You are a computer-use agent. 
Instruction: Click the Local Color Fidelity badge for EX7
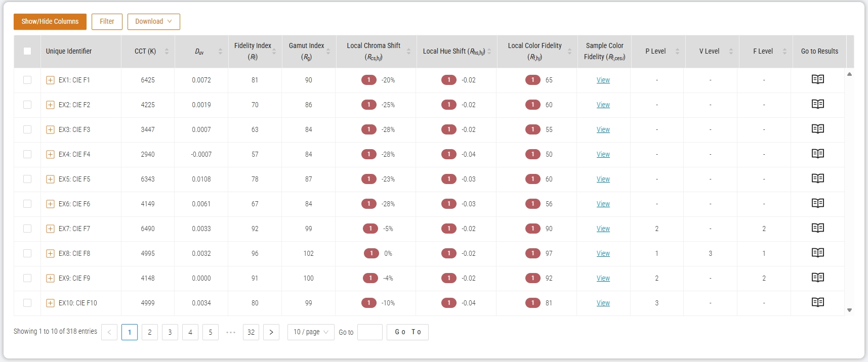point(532,229)
